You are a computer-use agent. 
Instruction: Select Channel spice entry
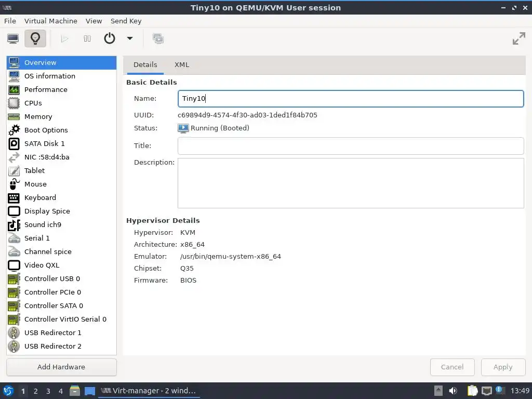coord(61,252)
